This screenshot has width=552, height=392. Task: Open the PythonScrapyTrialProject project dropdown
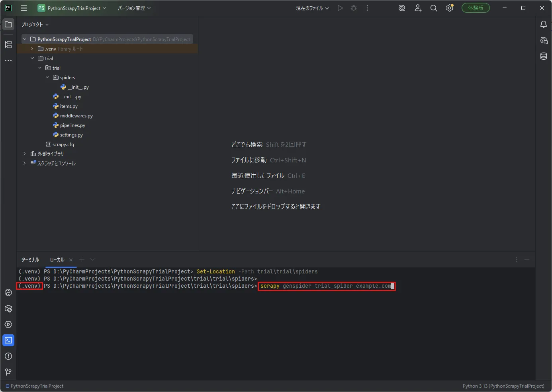pos(72,8)
